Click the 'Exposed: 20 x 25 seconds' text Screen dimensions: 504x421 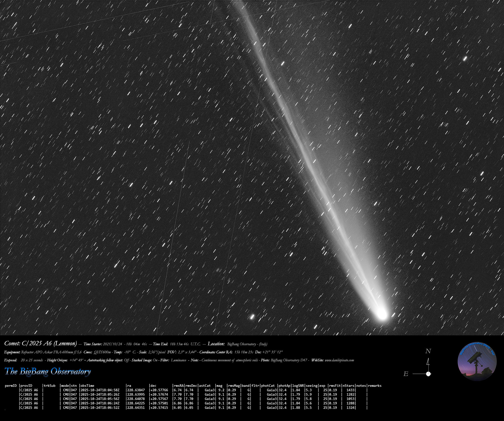24,360
